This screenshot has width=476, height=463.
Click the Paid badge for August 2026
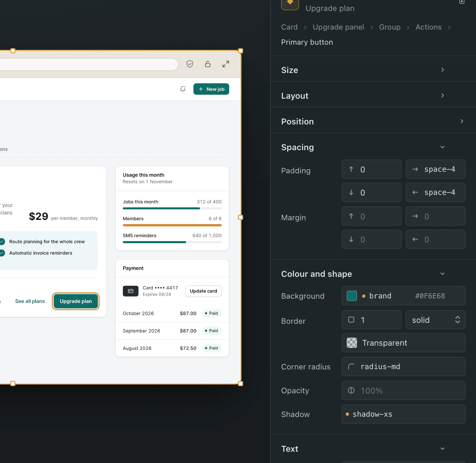(x=212, y=348)
